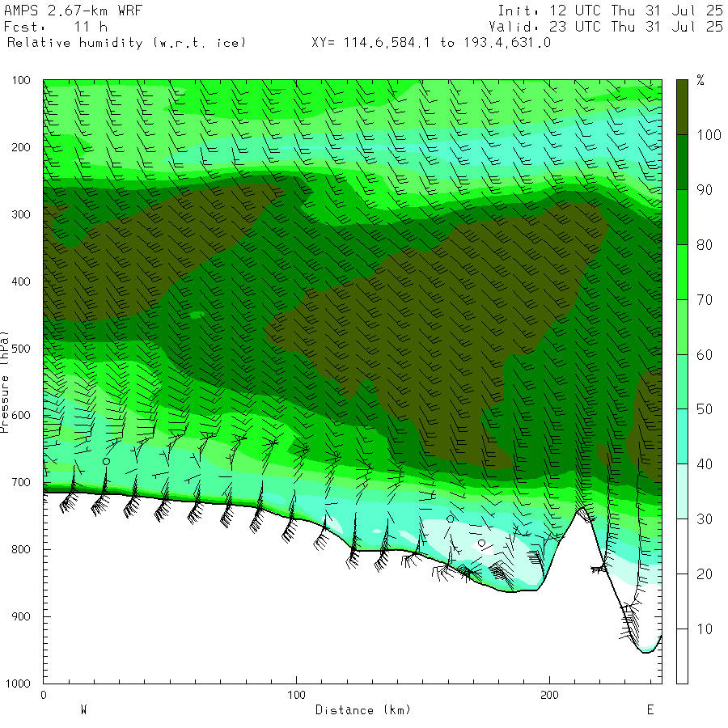Click the "Init: 12 UTC Thu 31 Jul 25" text
This screenshot has height=728, width=728.
(x=610, y=11)
